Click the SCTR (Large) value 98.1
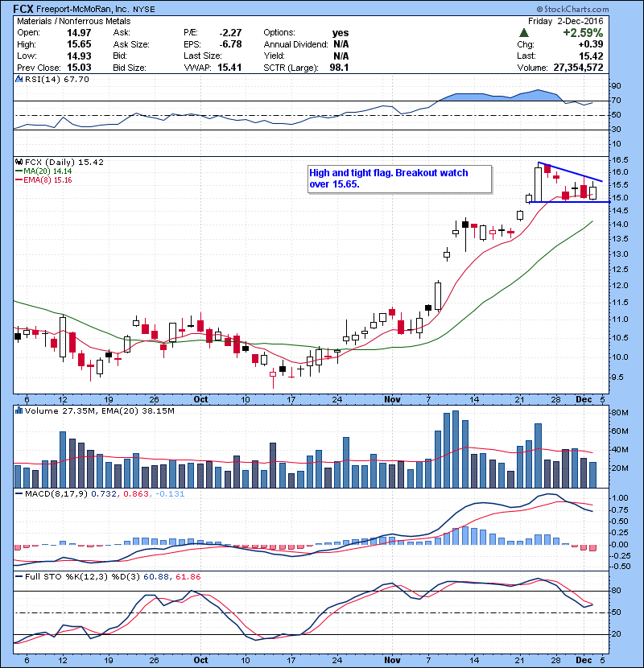The width and height of the screenshot is (644, 668). click(339, 68)
